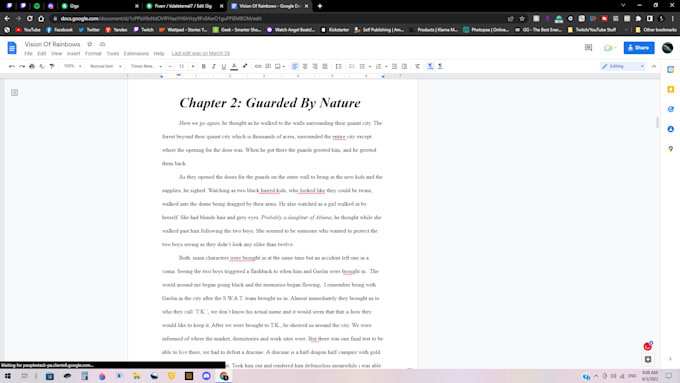Insert a link from toolbar
This screenshot has width=680, height=383.
258,66
